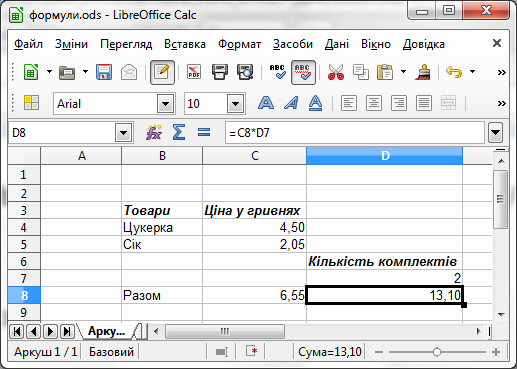The height and width of the screenshot is (369, 517).
Task: Align cell contents right
Action: pyautogui.click(x=399, y=103)
